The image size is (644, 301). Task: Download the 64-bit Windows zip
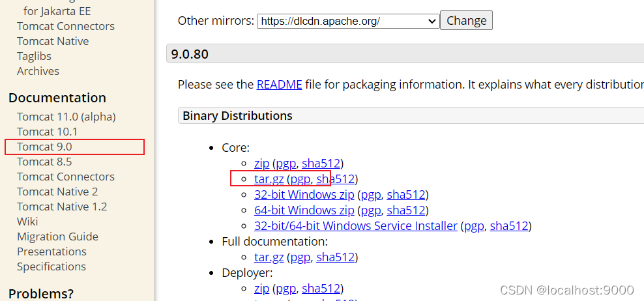point(304,210)
